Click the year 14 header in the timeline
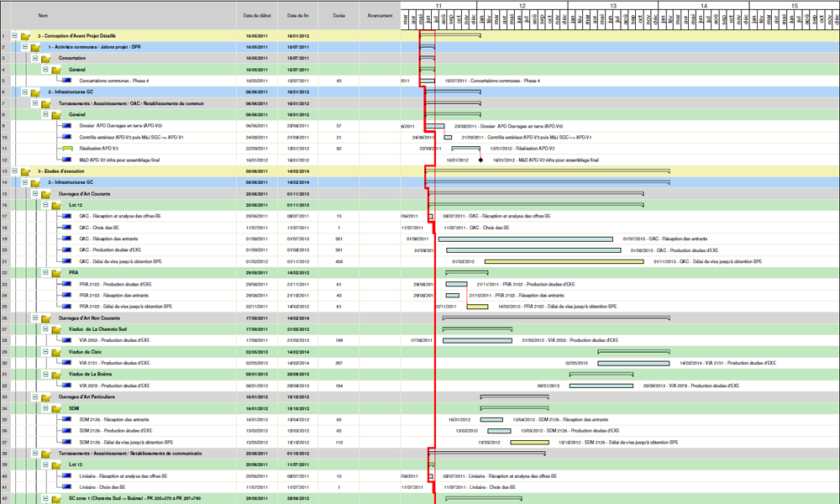Screen dimensions: 840x504 704,6
